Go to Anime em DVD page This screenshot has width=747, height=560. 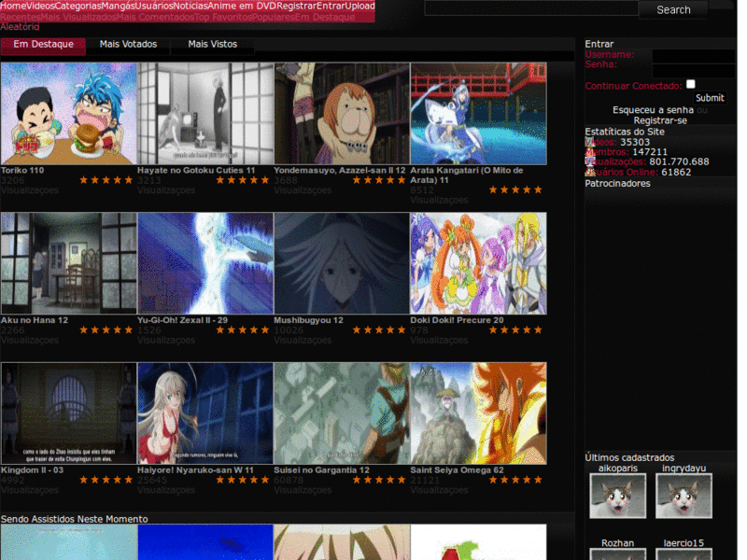click(242, 7)
